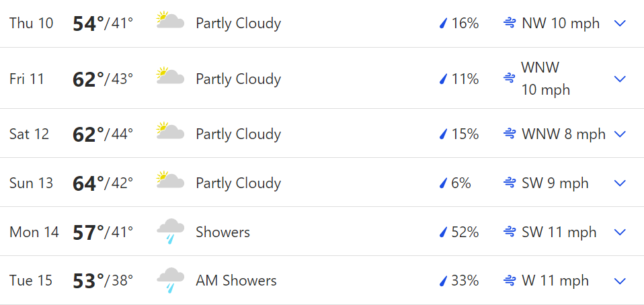Viewport: 644px width, 305px height.
Task: Click the Sun 13 partly cloudy icon
Action: (x=170, y=180)
